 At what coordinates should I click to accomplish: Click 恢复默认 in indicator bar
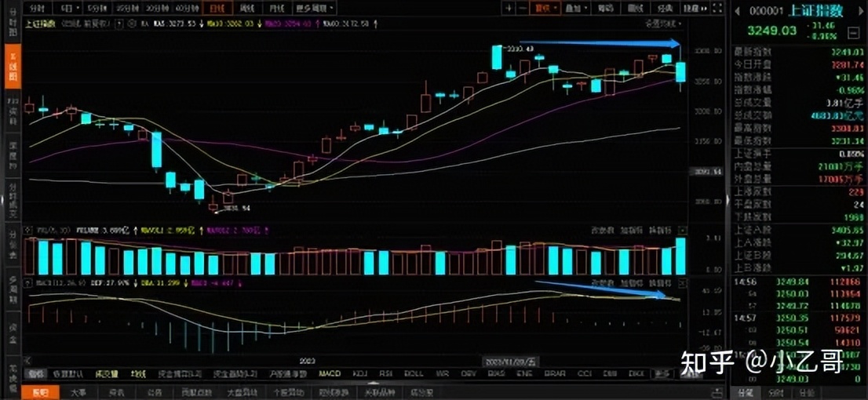pyautogui.click(x=67, y=374)
